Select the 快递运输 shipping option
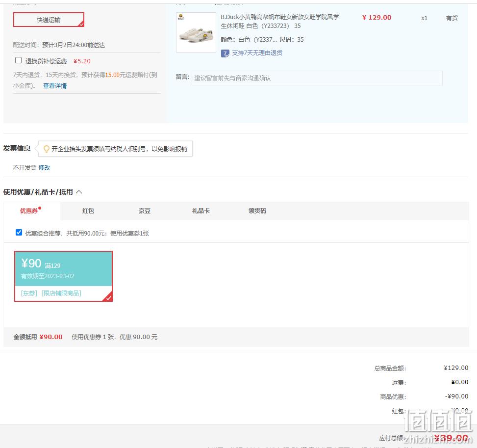 click(49, 20)
